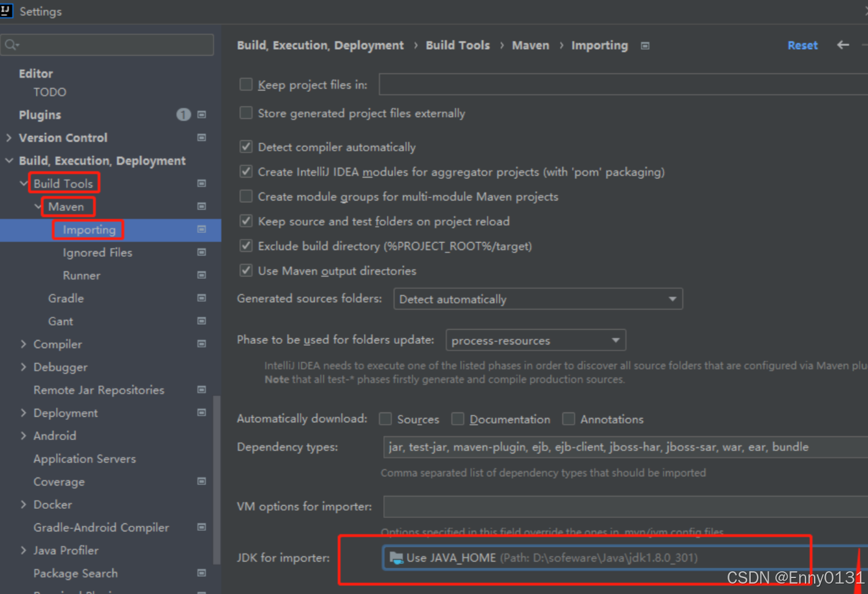This screenshot has width=868, height=594.
Task: Open Plugins settings page
Action: tap(40, 115)
